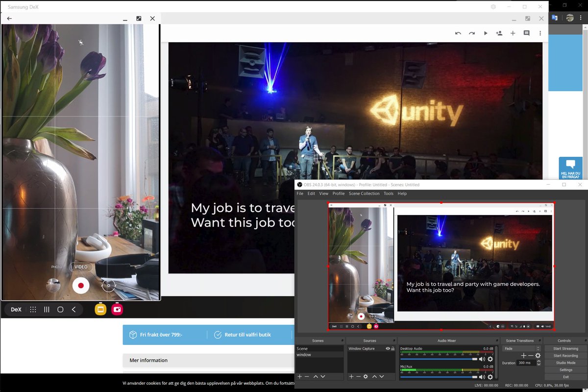Redo the slide edit
Screen dimensions: 588x392
pyautogui.click(x=472, y=33)
